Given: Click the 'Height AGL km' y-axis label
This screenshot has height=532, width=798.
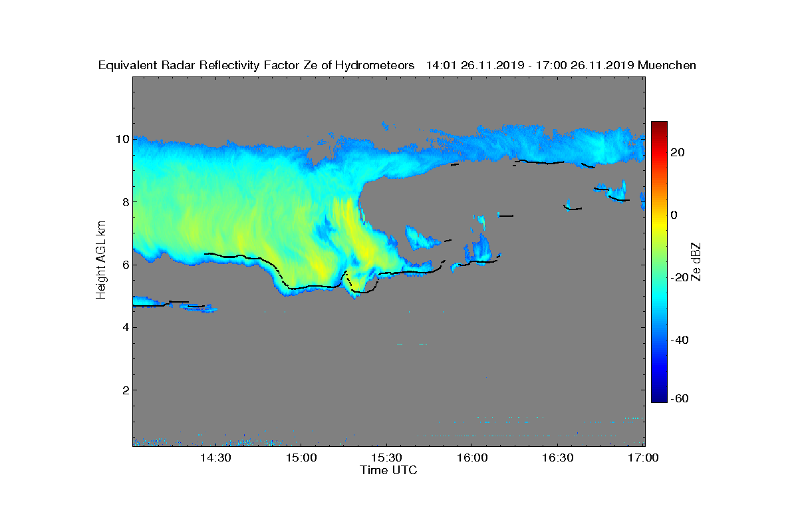Looking at the screenshot, I should point(102,261).
